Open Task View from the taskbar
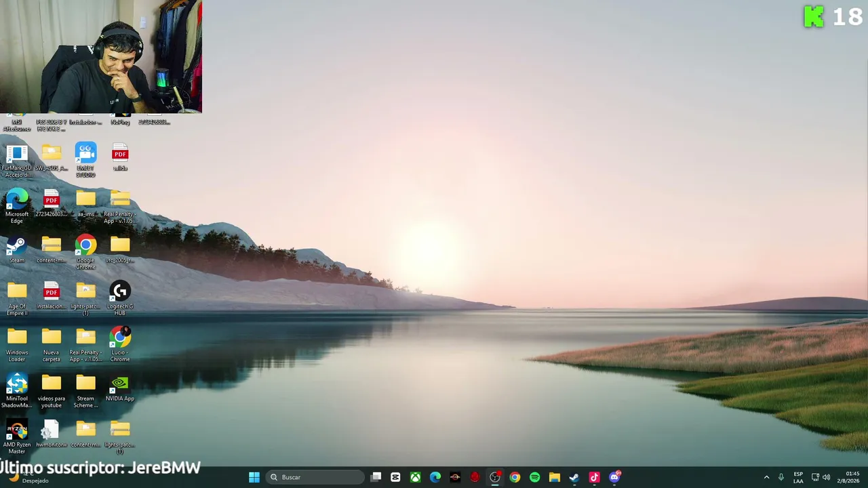 tap(376, 477)
